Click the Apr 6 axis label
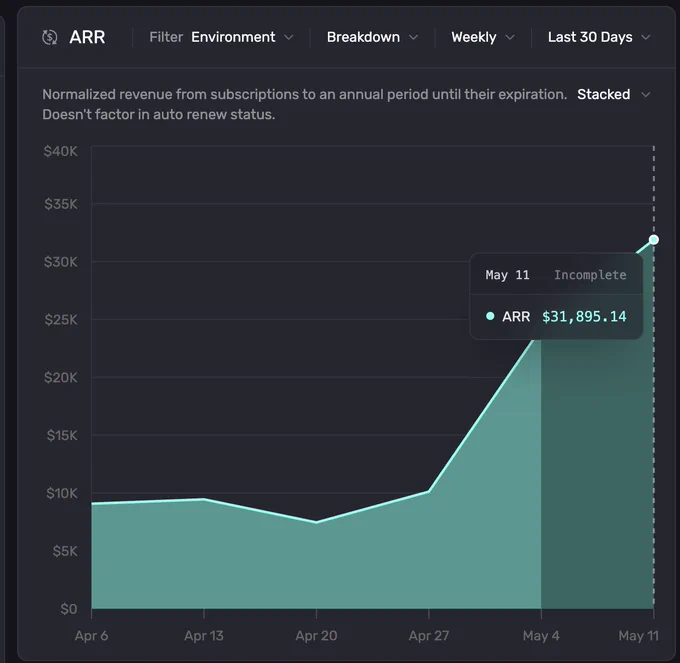Screen dimensions: 680x663 92,636
